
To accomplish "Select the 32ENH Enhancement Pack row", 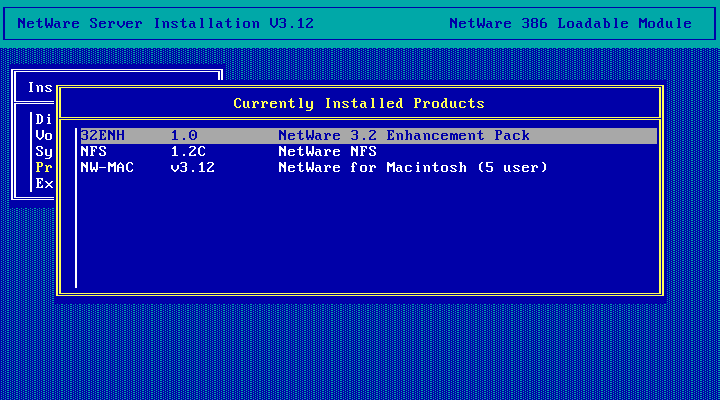I will pos(368,135).
